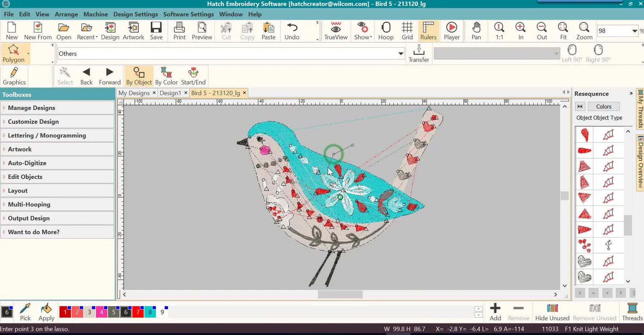Click the horizontal canvas scrollbar thumb

(340, 295)
